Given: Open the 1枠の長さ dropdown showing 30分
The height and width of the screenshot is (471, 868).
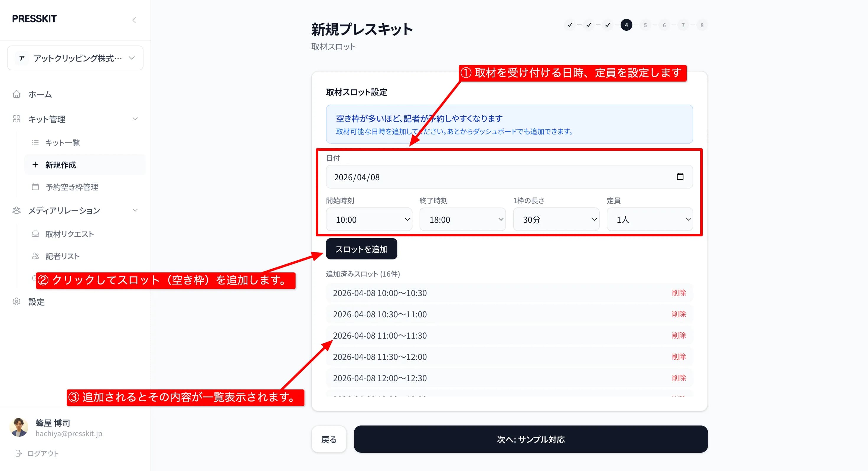Looking at the screenshot, I should coord(556,220).
